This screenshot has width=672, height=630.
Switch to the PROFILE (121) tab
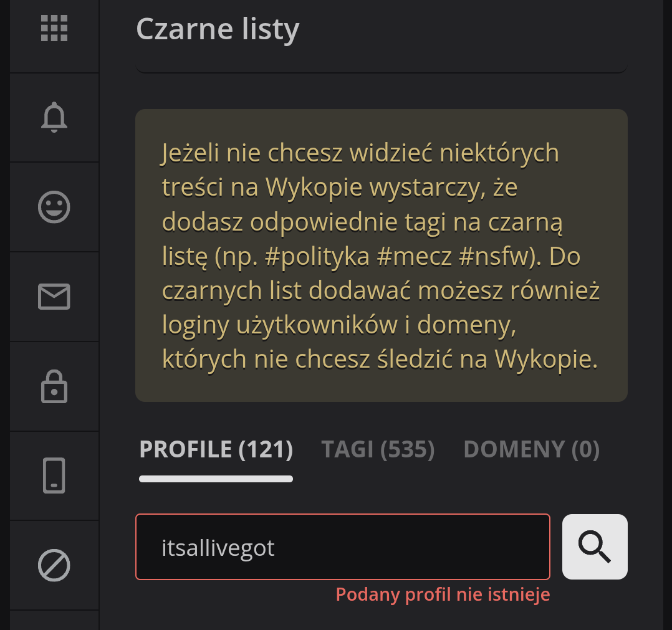216,449
